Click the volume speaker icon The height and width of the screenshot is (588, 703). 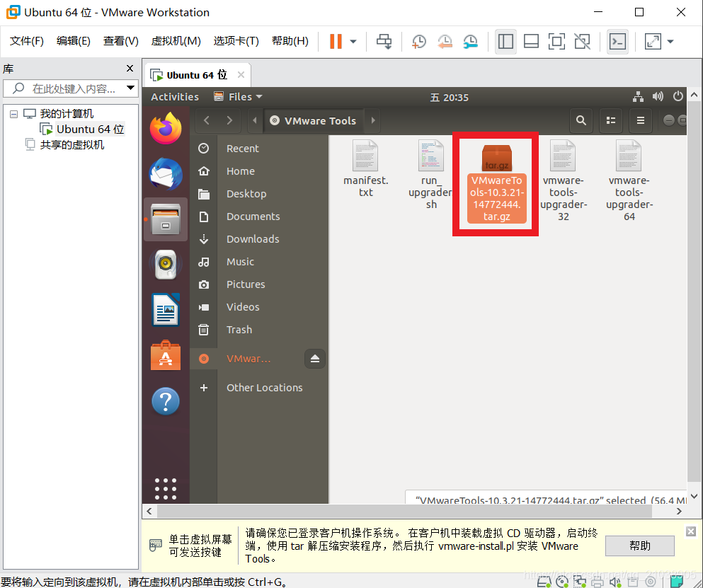click(x=658, y=96)
